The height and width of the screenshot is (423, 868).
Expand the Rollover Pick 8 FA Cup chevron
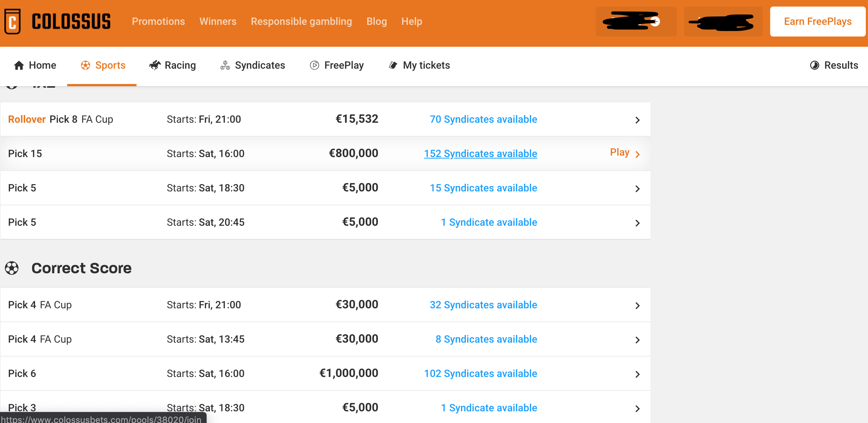(637, 120)
